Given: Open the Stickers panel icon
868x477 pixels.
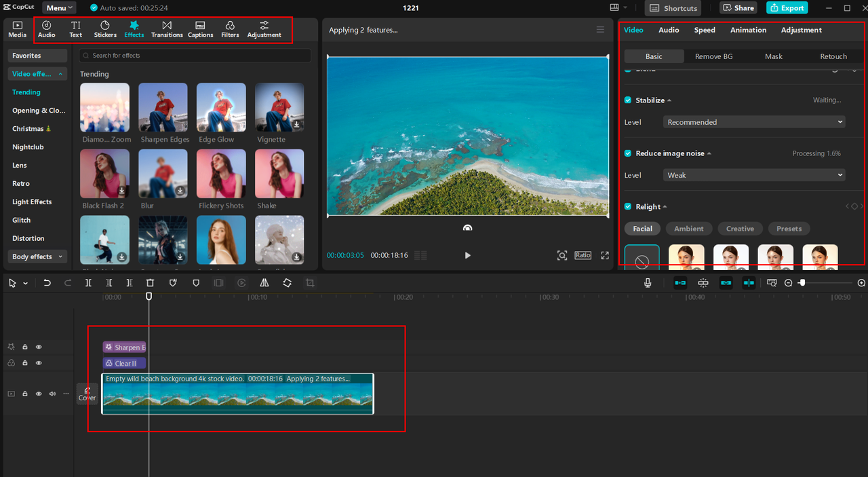Looking at the screenshot, I should [x=105, y=29].
